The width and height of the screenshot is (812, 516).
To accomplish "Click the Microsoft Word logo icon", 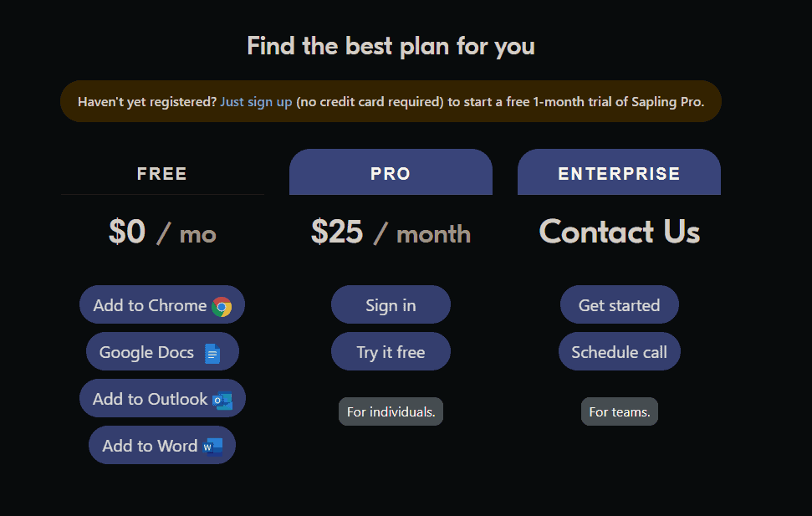I will (213, 447).
